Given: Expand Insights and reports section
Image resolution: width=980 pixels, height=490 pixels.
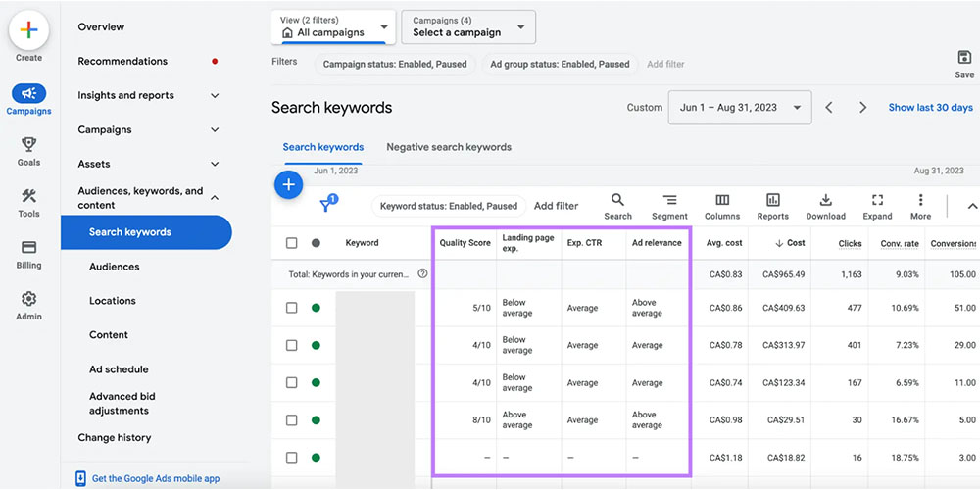Looking at the screenshot, I should pos(215,96).
